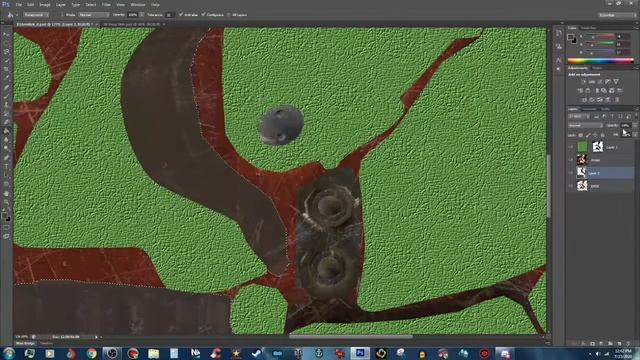
Task: Select the Crop tool
Action: [6, 69]
